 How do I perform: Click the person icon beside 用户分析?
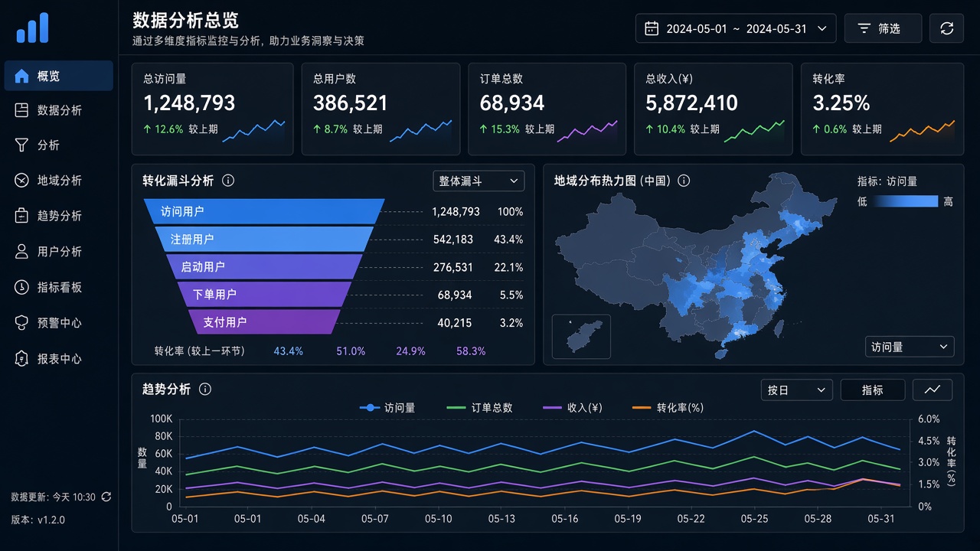click(x=21, y=251)
